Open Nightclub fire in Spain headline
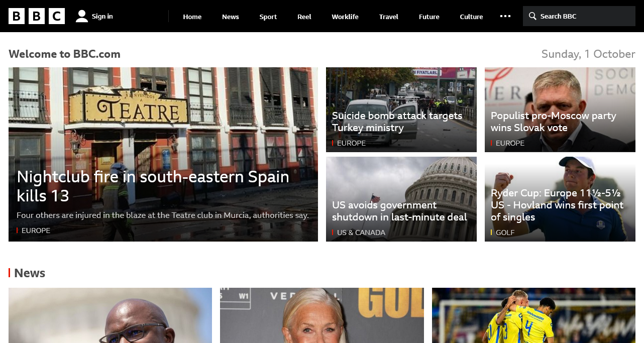This screenshot has width=644, height=343. click(x=153, y=186)
